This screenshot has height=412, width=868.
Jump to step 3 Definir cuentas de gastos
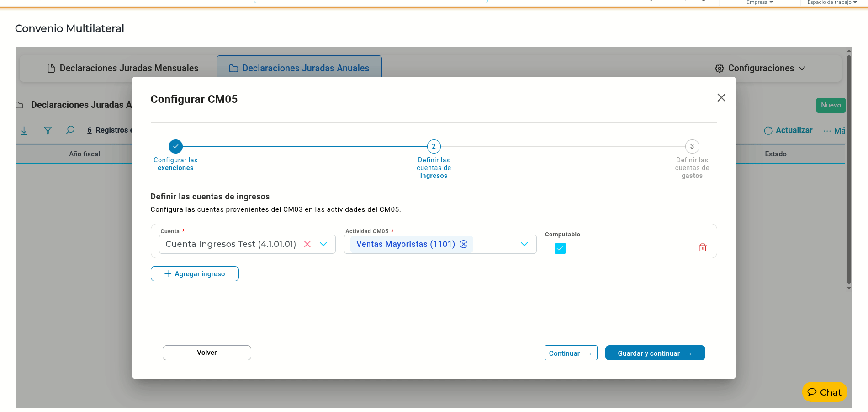[x=692, y=146]
